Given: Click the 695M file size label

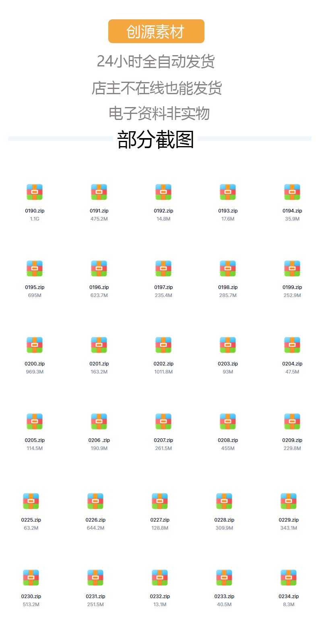Looking at the screenshot, I should [x=35, y=295].
